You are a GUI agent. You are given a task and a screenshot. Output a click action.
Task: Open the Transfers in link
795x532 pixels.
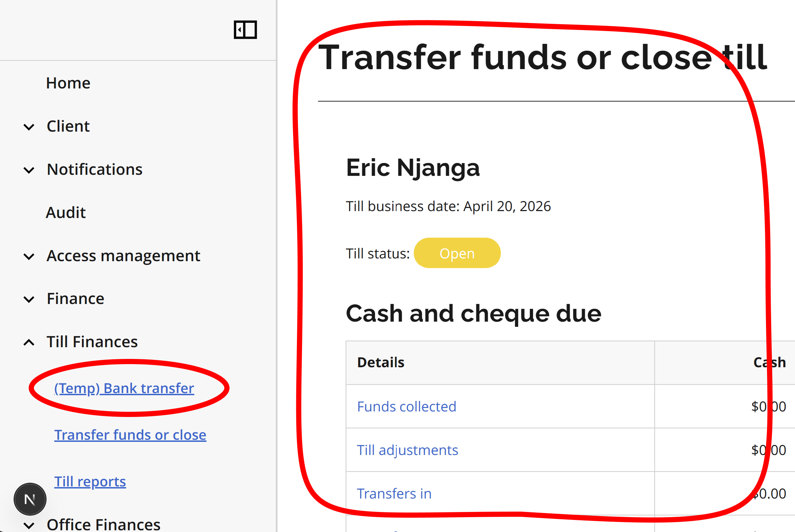394,494
